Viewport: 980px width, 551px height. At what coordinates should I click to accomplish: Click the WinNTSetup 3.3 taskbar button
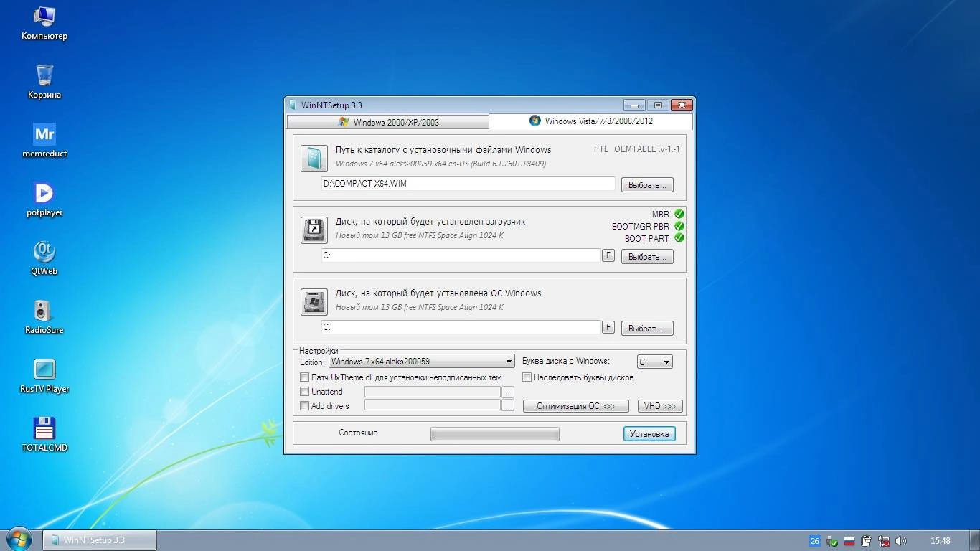[x=100, y=540]
